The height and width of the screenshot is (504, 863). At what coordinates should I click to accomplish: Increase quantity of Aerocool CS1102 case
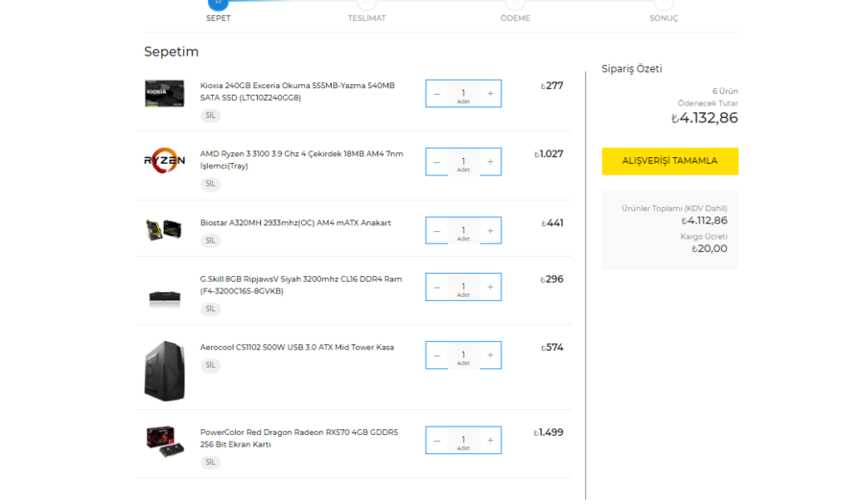coord(490,355)
